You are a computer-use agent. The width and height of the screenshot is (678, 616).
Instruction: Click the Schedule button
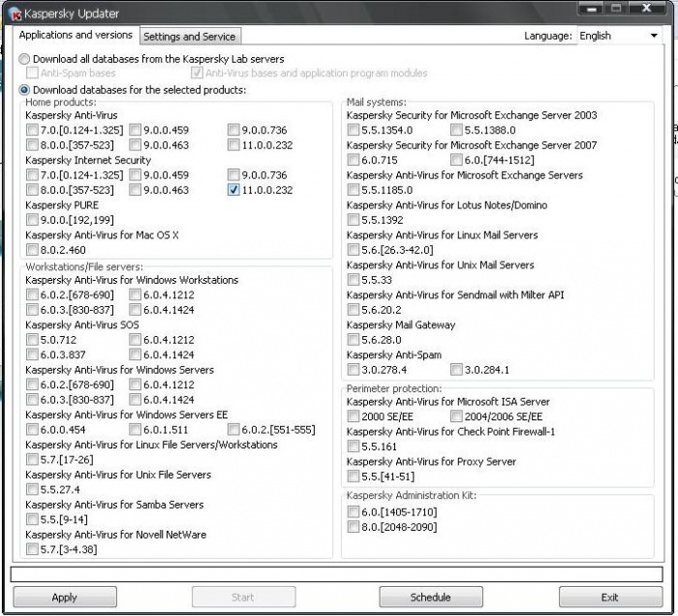click(431, 597)
